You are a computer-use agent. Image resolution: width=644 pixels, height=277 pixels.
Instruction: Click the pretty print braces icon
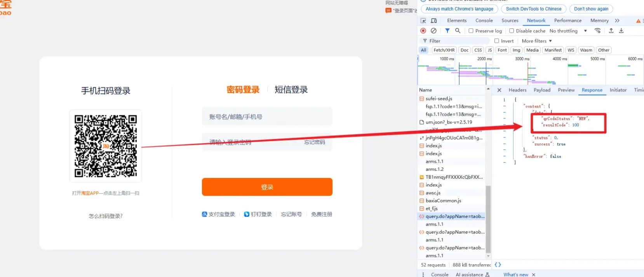(498, 265)
